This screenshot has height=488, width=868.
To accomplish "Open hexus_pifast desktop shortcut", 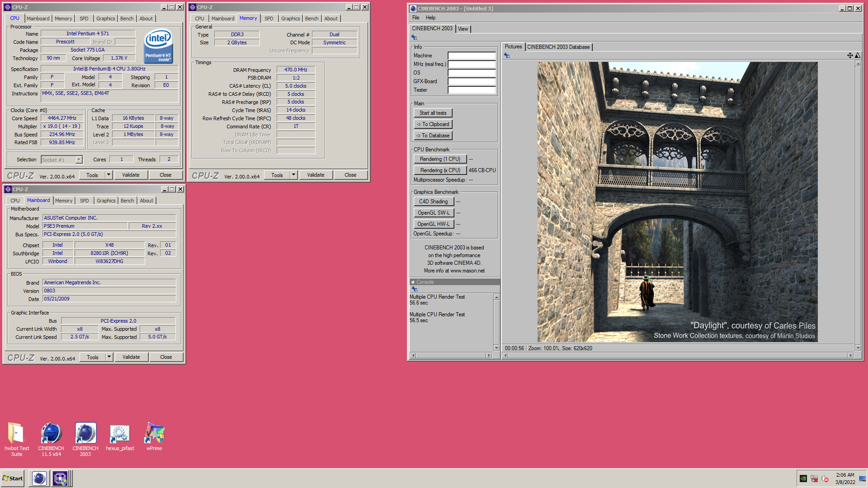I will point(120,437).
